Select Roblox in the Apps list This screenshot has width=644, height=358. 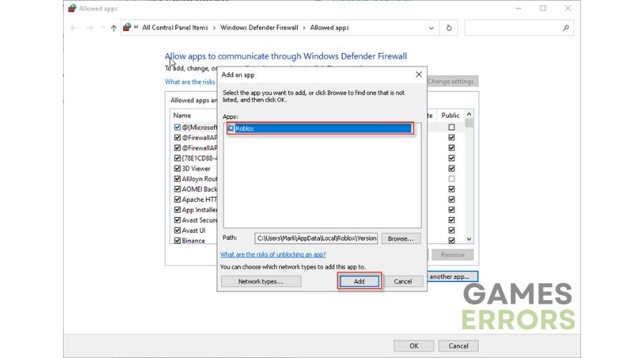320,128
